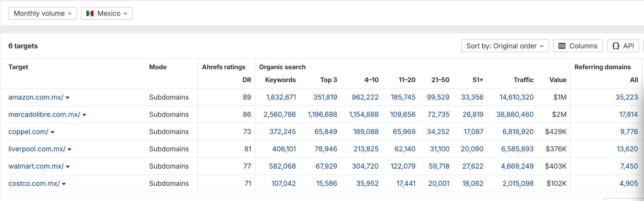Click walmart Top 3 value 67,929
Image resolution: width=644 pixels, height=201 pixels.
(x=326, y=166)
